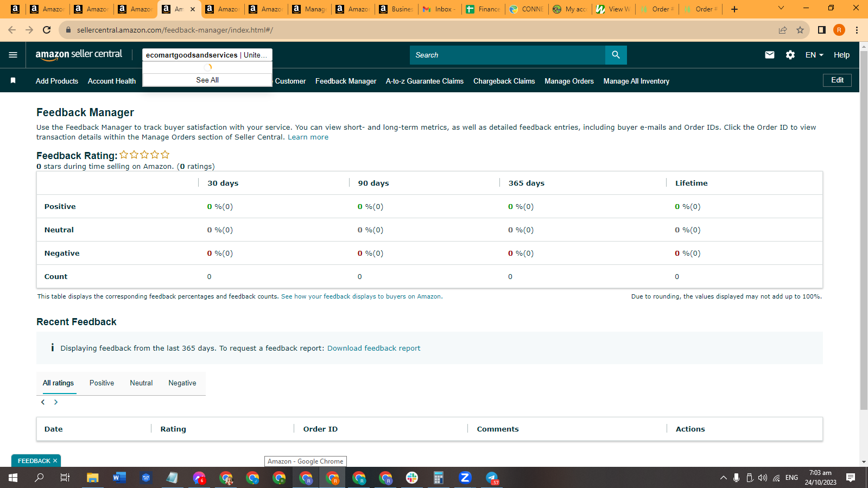Image resolution: width=868 pixels, height=488 pixels.
Task: Select the All ratings tab
Action: click(58, 383)
